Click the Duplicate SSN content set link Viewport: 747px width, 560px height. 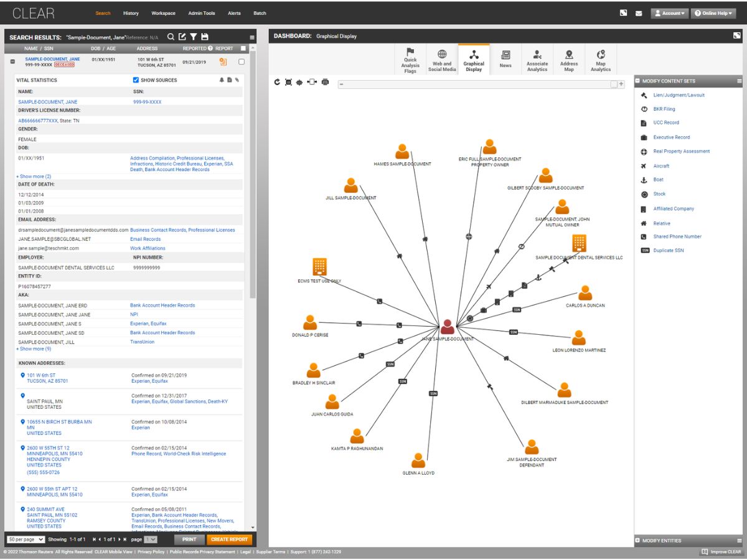(669, 250)
